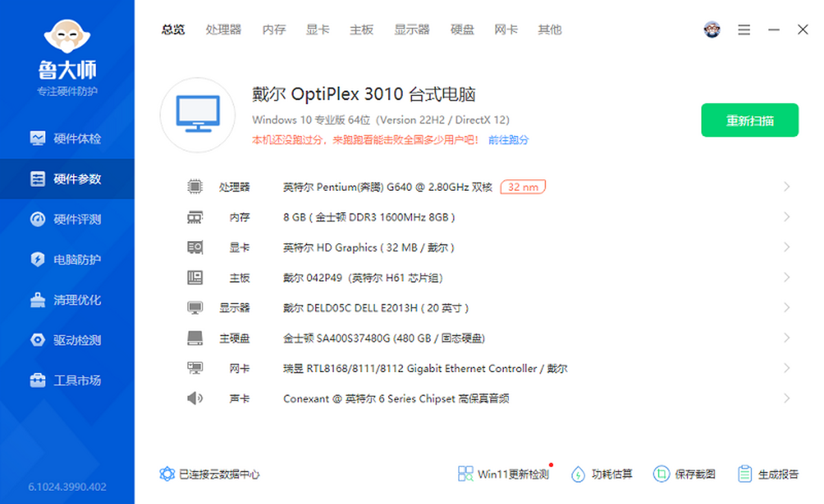Expand the 显卡 graphics row
The height and width of the screenshot is (504, 824).
787,247
